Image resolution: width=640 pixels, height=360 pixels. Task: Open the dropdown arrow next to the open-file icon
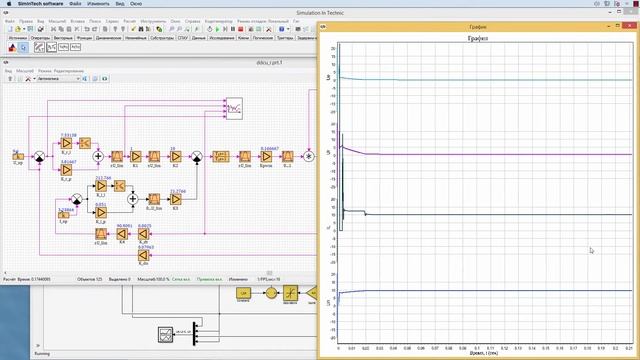pyautogui.click(x=24, y=29)
